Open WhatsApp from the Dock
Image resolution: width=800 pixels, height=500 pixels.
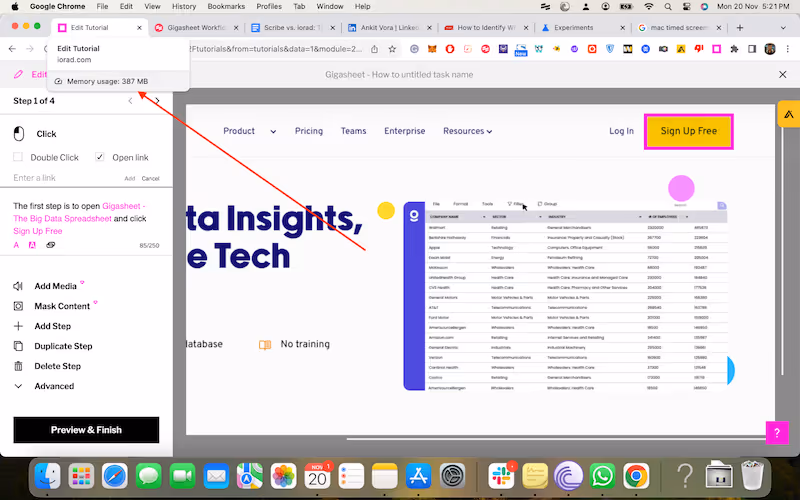[603, 476]
